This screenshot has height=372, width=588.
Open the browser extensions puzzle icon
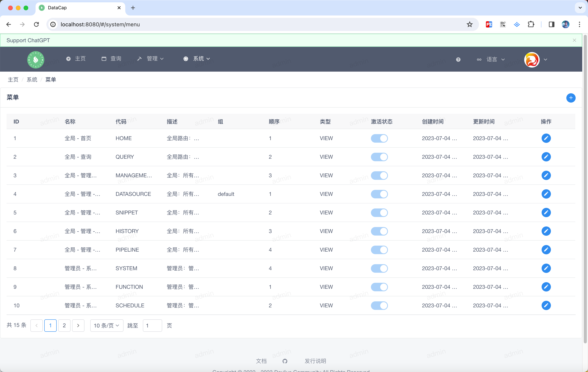coord(531,24)
